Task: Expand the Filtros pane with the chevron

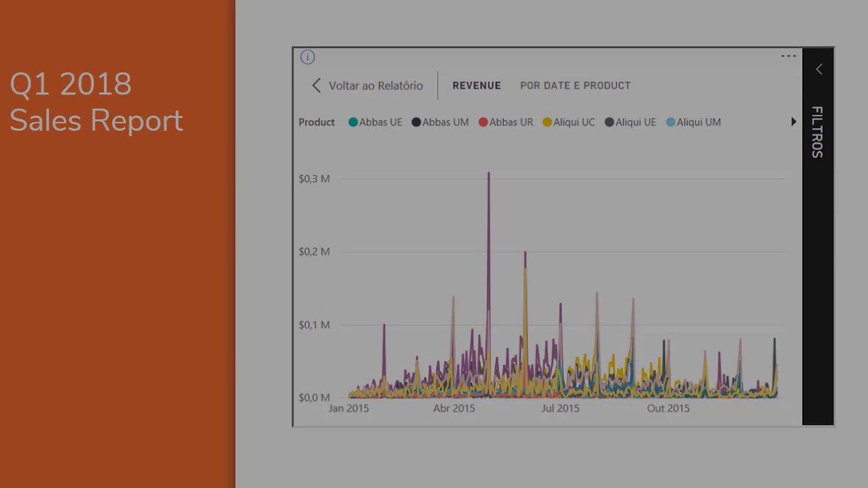Action: click(818, 69)
